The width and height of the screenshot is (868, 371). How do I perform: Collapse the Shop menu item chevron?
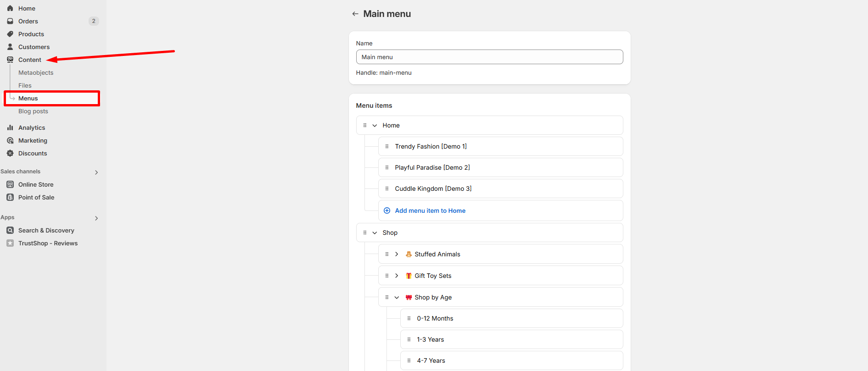click(375, 233)
